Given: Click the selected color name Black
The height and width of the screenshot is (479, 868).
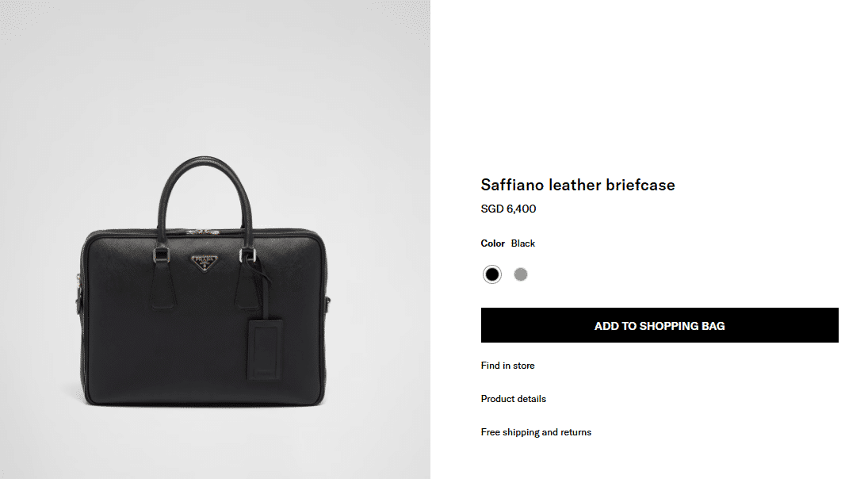Looking at the screenshot, I should (x=522, y=243).
